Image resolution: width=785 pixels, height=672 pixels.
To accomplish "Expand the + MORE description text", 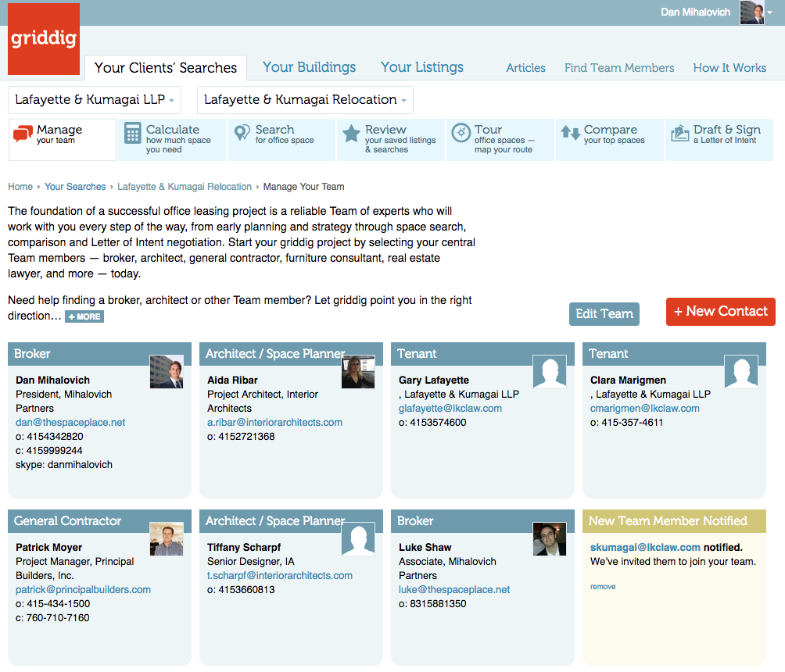I will click(84, 316).
